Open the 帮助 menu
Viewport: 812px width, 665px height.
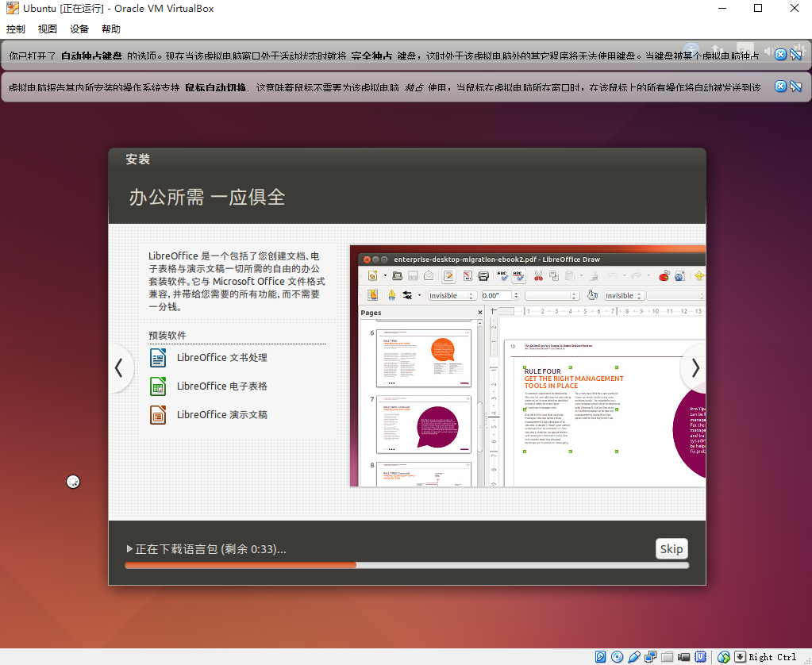tap(111, 29)
